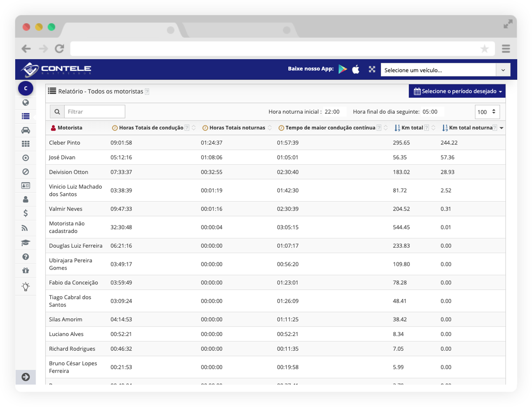Select the reports list item in sidebar

[x=26, y=116]
